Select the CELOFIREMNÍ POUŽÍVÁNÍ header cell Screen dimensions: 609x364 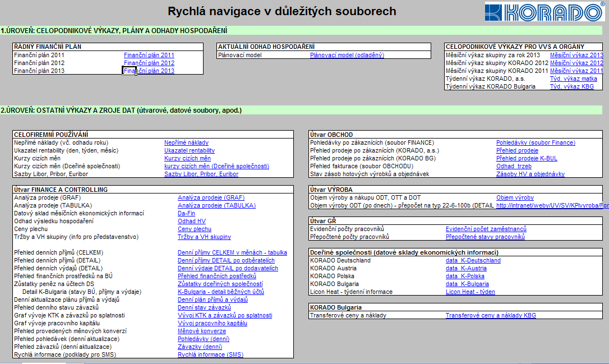pos(153,135)
